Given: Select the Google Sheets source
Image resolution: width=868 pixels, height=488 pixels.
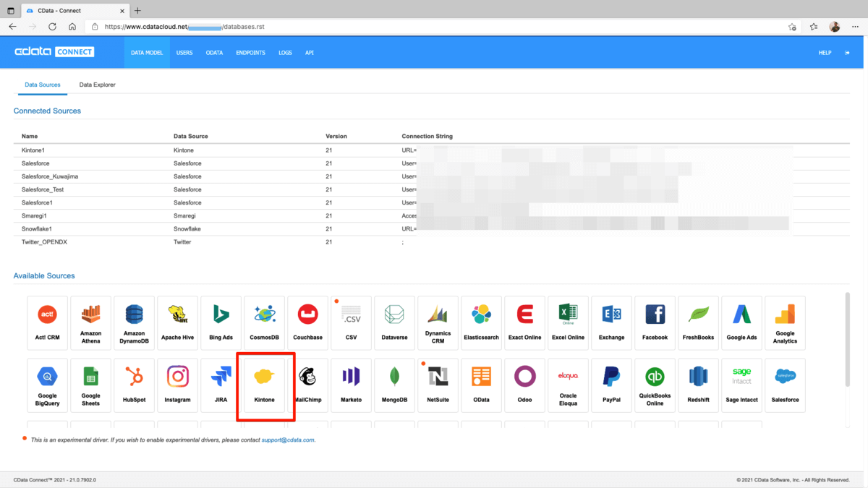Looking at the screenshot, I should pos(91,385).
